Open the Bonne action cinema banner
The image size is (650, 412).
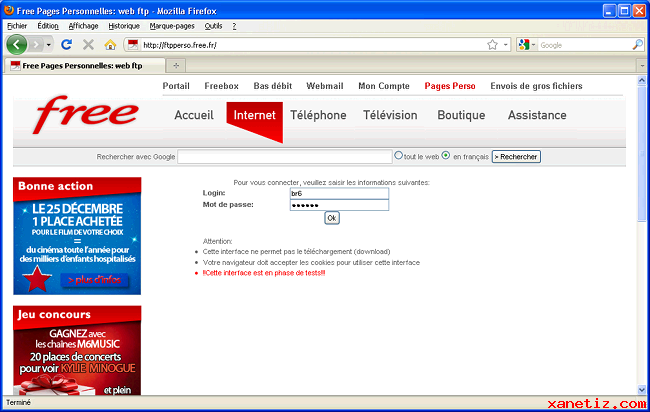77,236
